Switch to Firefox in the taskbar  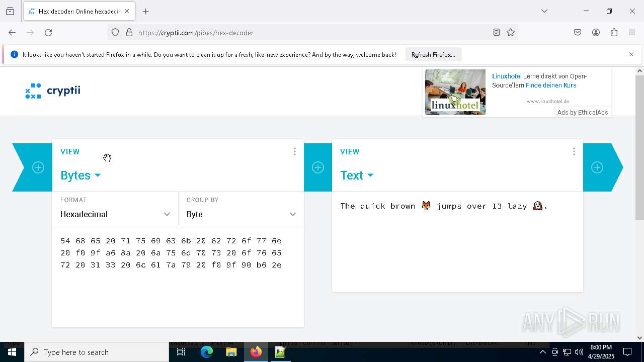(256, 352)
